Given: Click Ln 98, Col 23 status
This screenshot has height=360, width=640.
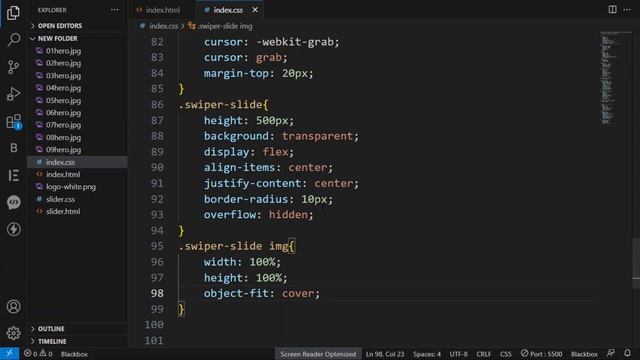Looking at the screenshot, I should (x=384, y=354).
